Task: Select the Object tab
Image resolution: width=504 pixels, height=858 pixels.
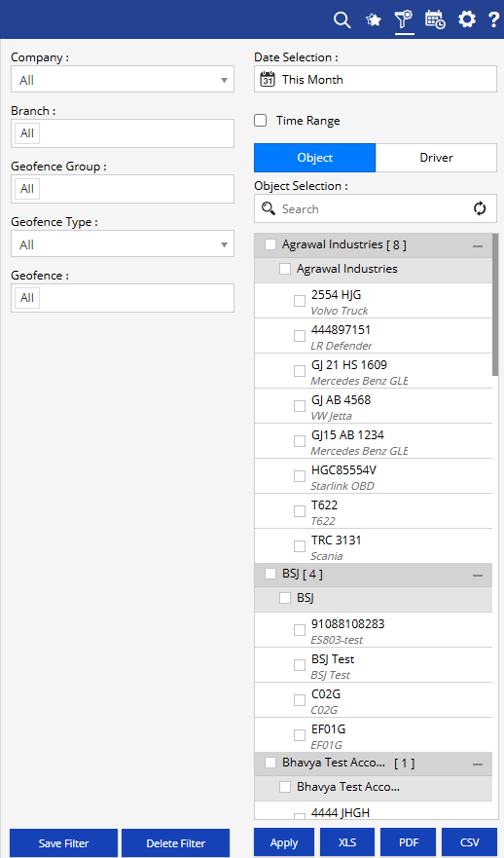Action: [315, 158]
